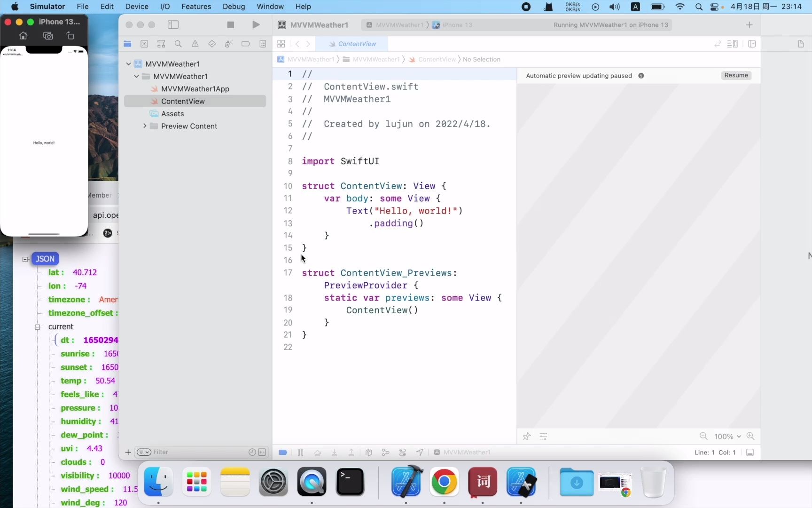
Task: Pin the preview canvas
Action: click(x=527, y=437)
